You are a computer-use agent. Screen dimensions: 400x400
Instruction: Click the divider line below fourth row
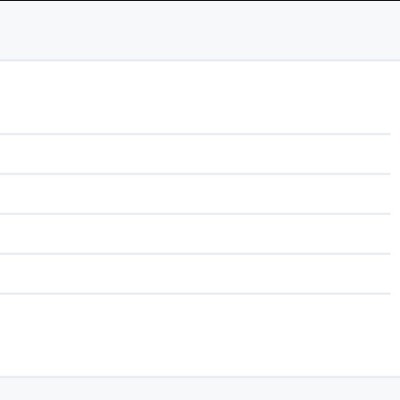click(x=195, y=254)
